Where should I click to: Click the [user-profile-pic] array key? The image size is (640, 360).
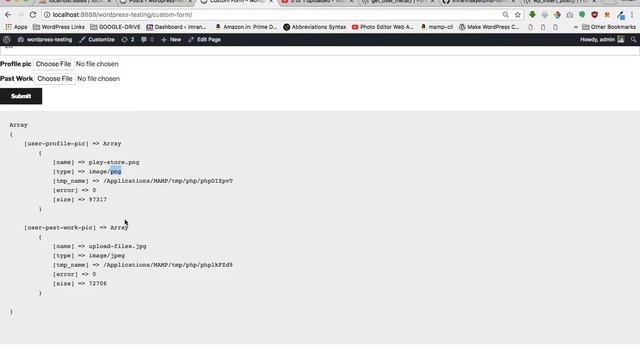pyautogui.click(x=56, y=144)
